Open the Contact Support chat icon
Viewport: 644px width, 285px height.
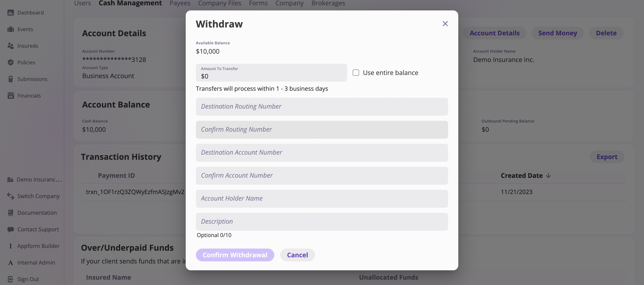tap(10, 229)
